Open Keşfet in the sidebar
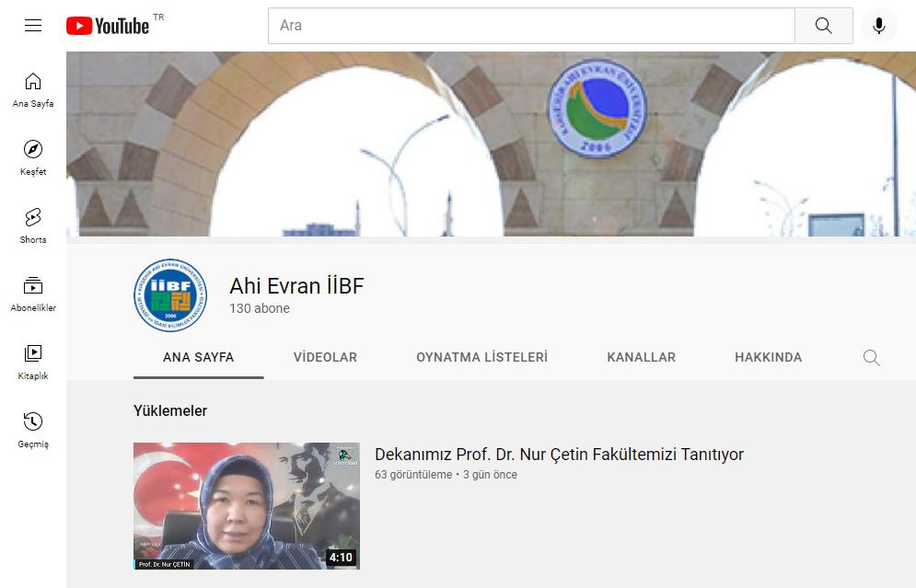Viewport: 916px width, 588px height. click(x=33, y=158)
